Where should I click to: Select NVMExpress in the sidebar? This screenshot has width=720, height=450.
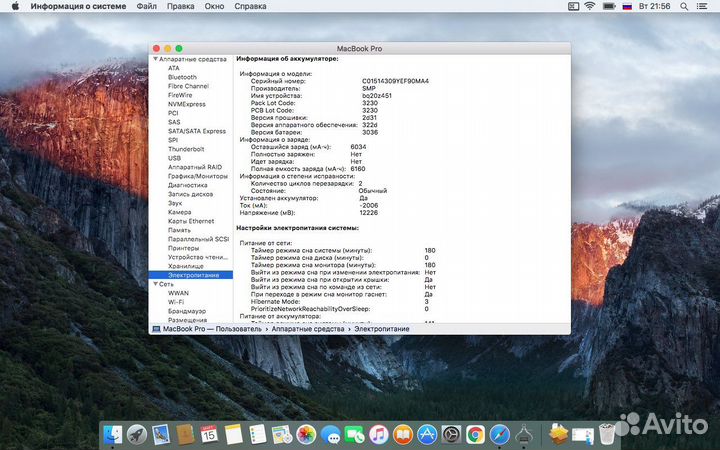[187, 104]
